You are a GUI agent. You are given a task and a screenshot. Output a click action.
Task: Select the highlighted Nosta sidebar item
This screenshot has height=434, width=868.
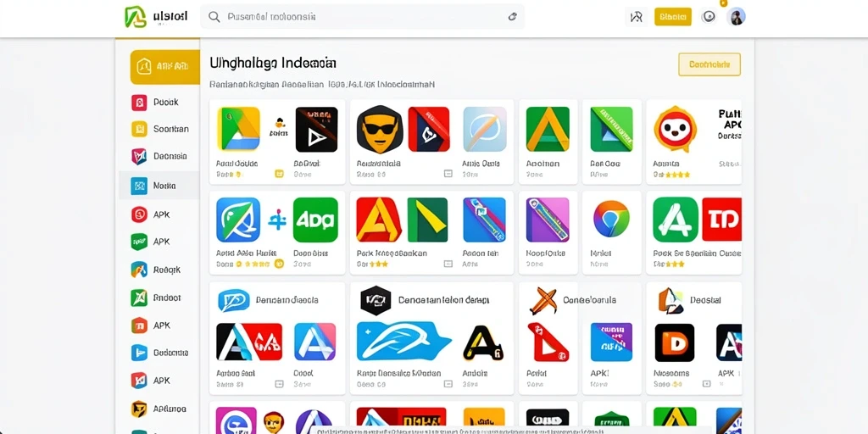coord(159,186)
